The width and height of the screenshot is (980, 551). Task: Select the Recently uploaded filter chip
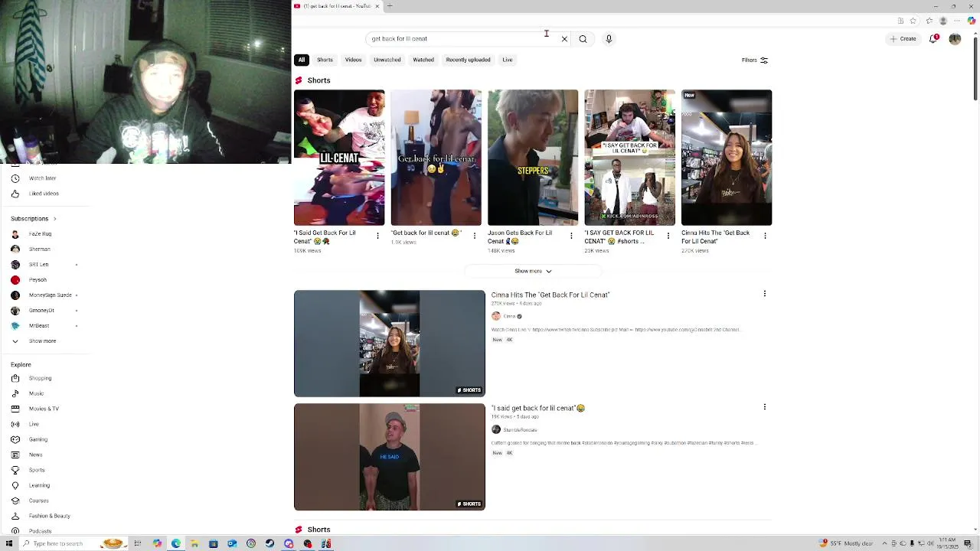coord(468,60)
